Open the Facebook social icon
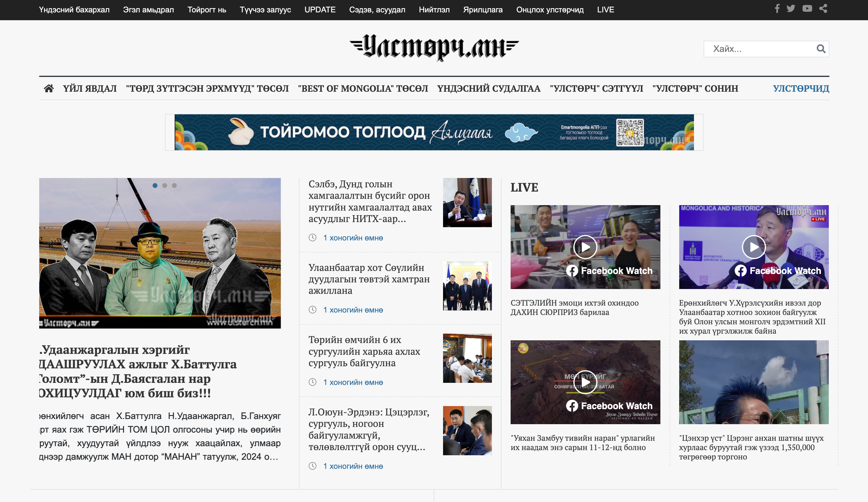 pyautogui.click(x=777, y=9)
